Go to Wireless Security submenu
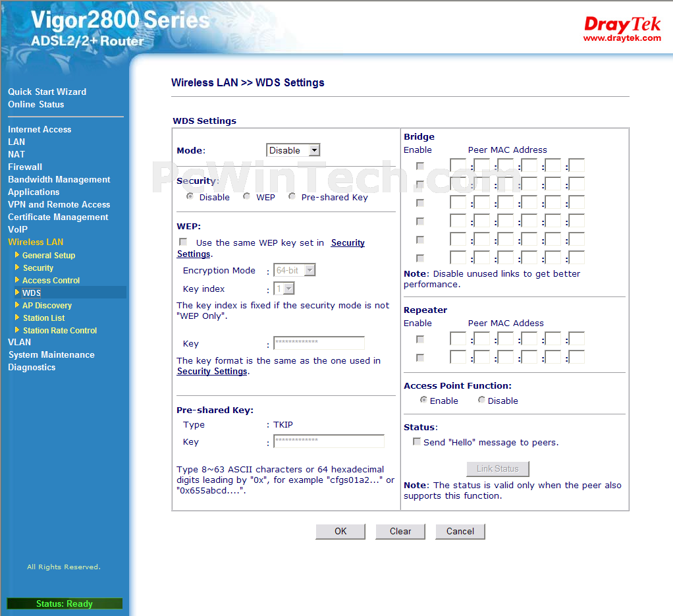 coord(38,267)
